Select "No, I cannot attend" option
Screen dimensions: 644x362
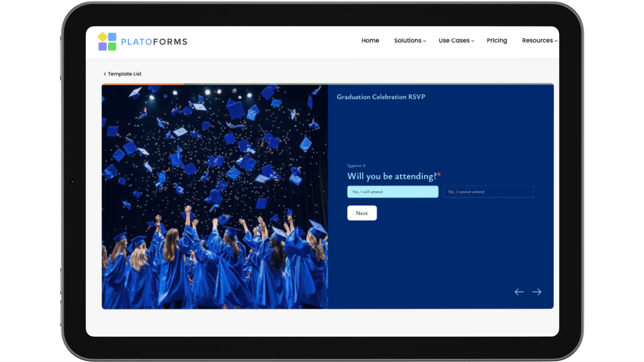pyautogui.click(x=488, y=192)
